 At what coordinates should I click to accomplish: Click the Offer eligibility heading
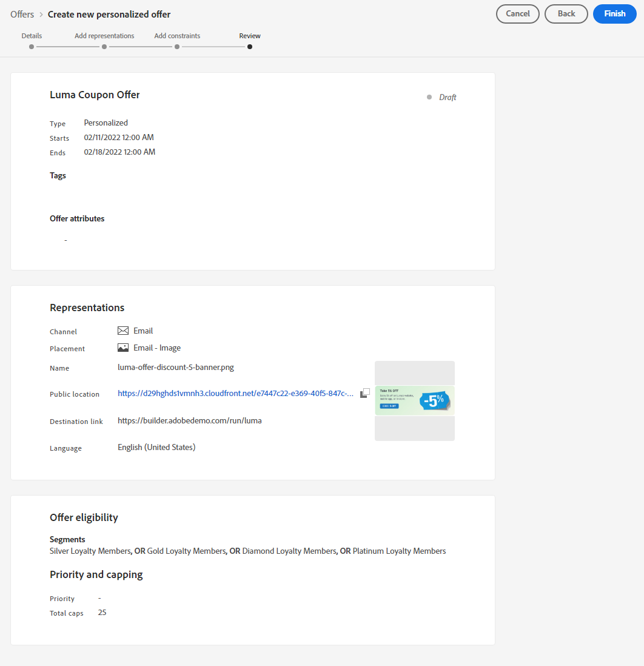[x=84, y=517]
